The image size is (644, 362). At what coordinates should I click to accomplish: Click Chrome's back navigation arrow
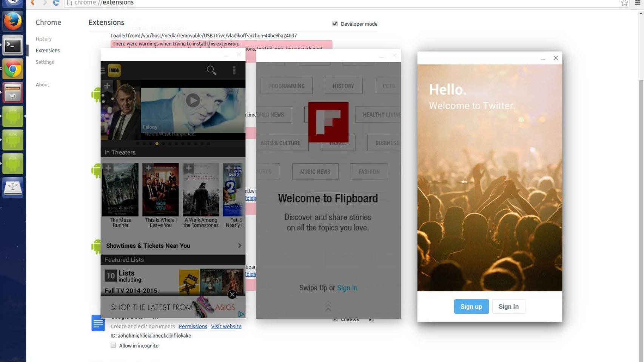[33, 3]
